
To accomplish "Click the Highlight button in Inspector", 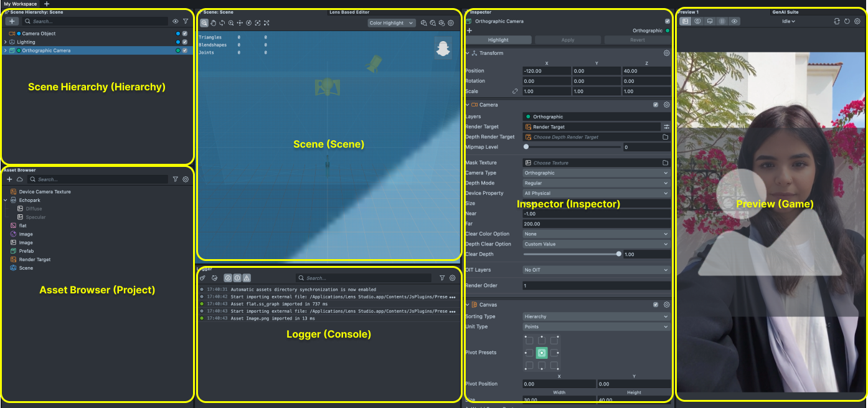I will 498,40.
